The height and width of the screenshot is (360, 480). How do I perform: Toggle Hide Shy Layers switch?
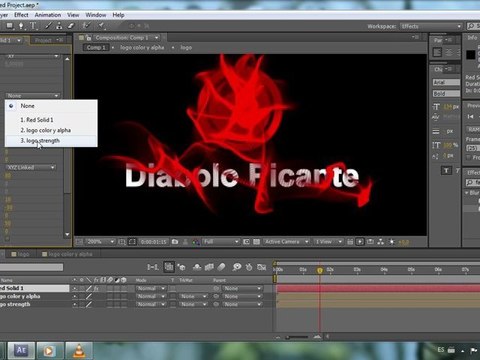[x=197, y=267]
